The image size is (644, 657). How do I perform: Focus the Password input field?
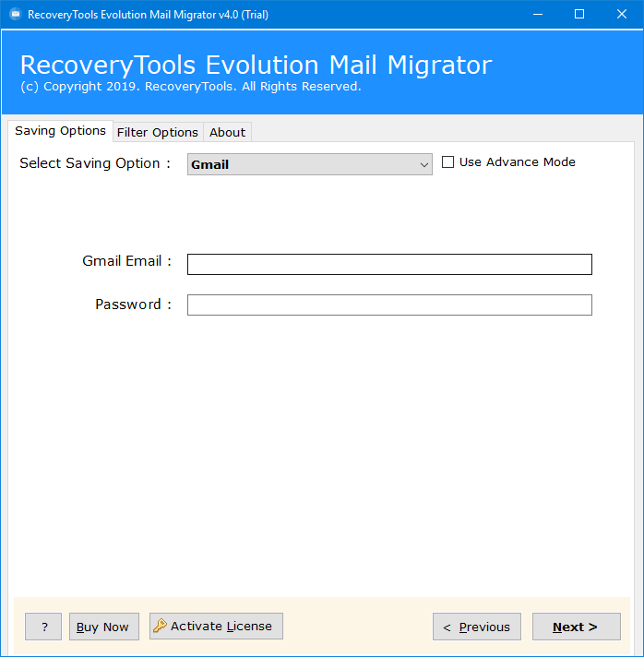pos(389,305)
